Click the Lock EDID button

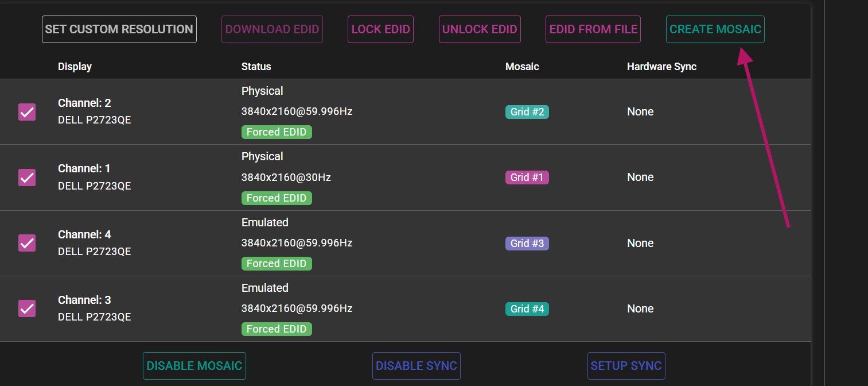(x=380, y=29)
